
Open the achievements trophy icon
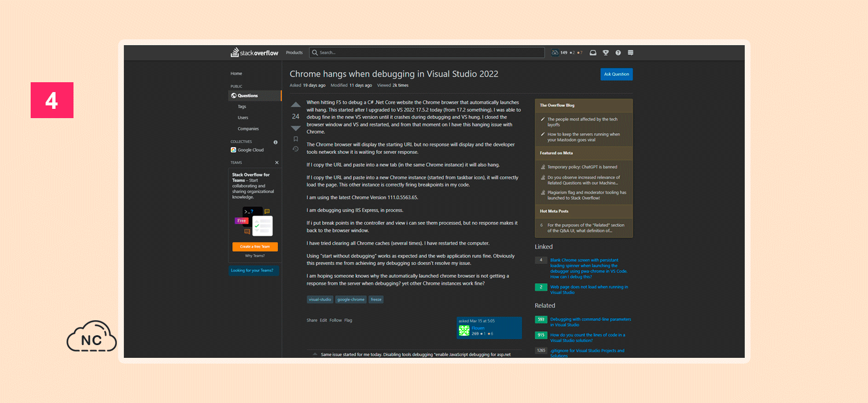point(606,53)
